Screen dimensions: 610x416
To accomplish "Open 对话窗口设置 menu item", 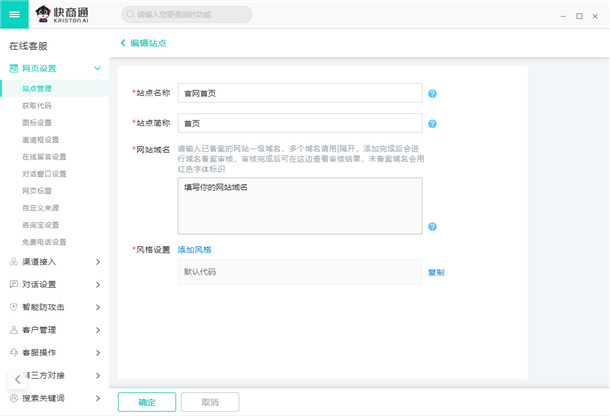I will pos(43,173).
